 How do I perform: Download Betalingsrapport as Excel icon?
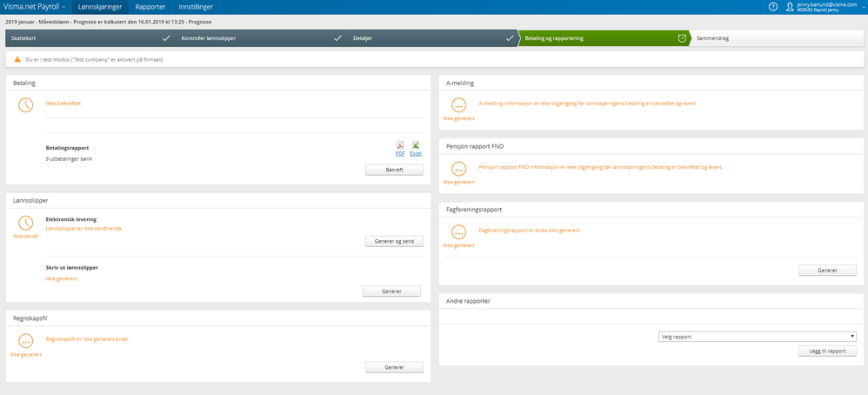(415, 145)
